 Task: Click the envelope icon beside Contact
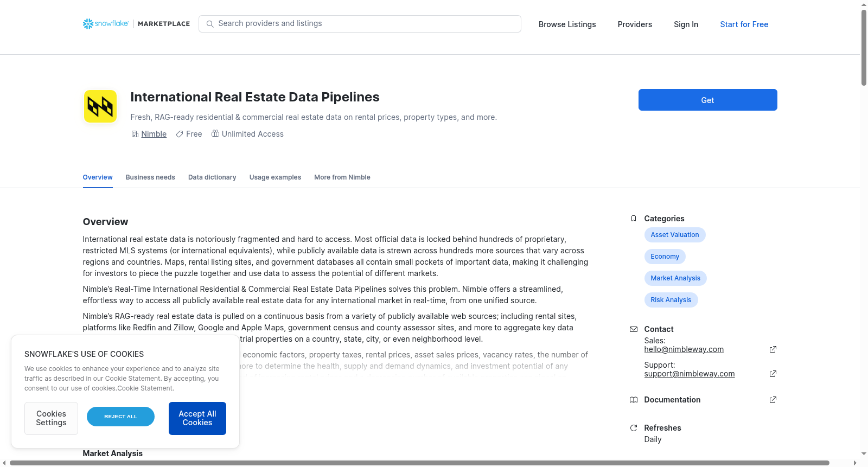[x=634, y=329]
